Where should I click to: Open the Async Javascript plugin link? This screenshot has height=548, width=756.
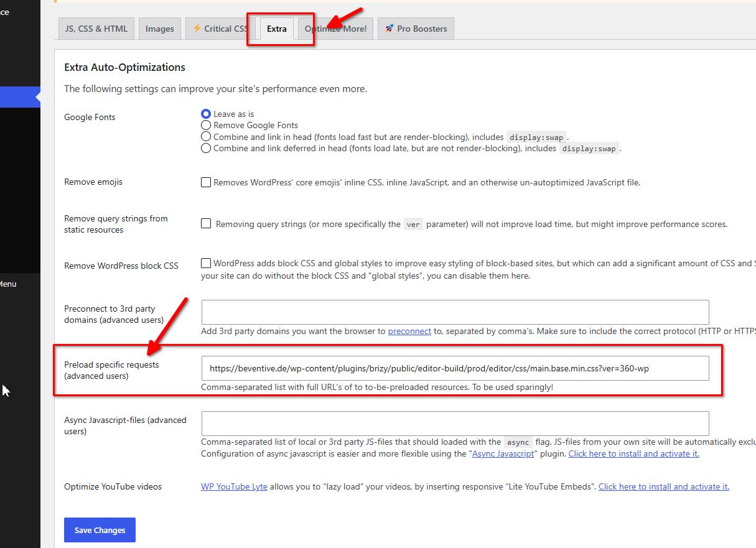point(503,453)
